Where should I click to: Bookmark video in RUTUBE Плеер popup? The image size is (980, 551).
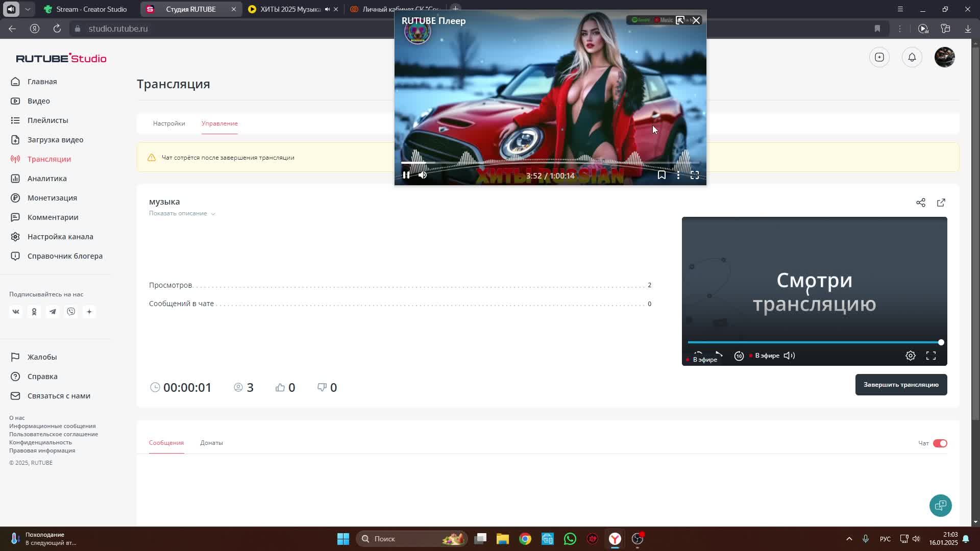coord(661,175)
